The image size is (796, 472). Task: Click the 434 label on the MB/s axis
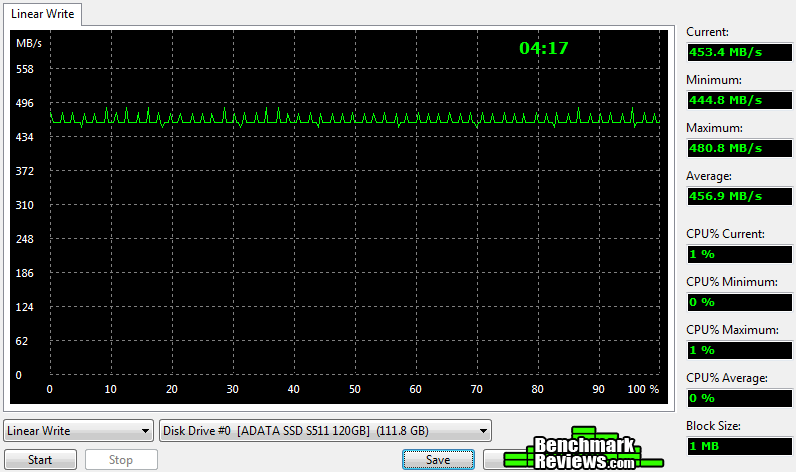tap(24, 137)
